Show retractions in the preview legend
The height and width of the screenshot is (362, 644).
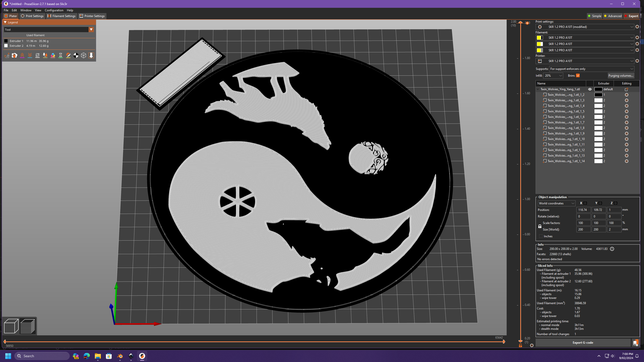click(x=22, y=55)
